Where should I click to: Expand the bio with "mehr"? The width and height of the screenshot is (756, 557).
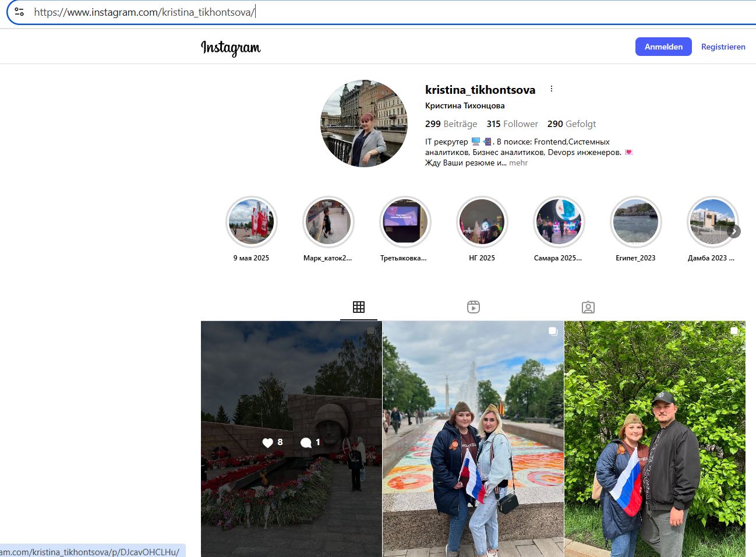(x=518, y=163)
